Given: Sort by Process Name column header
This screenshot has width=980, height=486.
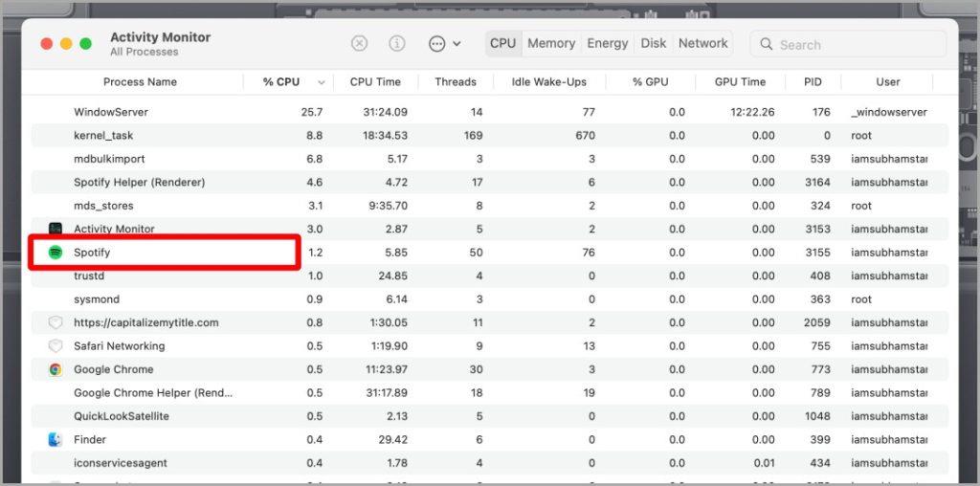Looking at the screenshot, I should 140,82.
